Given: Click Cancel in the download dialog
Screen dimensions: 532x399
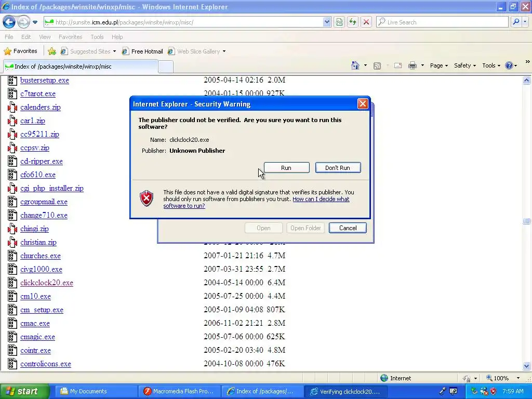Looking at the screenshot, I should (348, 228).
